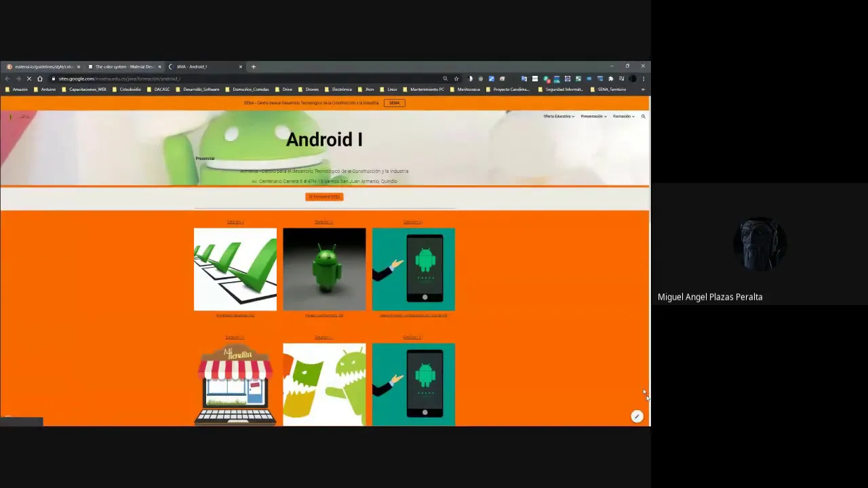The image size is (868, 488).
Task: Open the Mantenimiento PC bookmark folder
Action: tap(424, 89)
